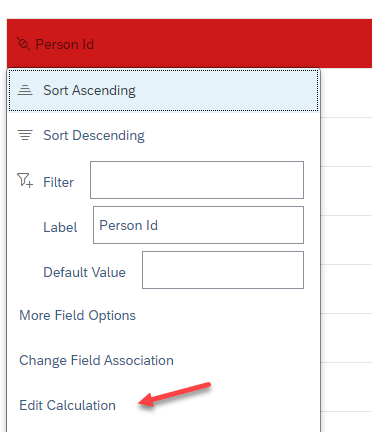The width and height of the screenshot is (372, 432).
Task: Focus the Filter text box
Action: pyautogui.click(x=197, y=180)
